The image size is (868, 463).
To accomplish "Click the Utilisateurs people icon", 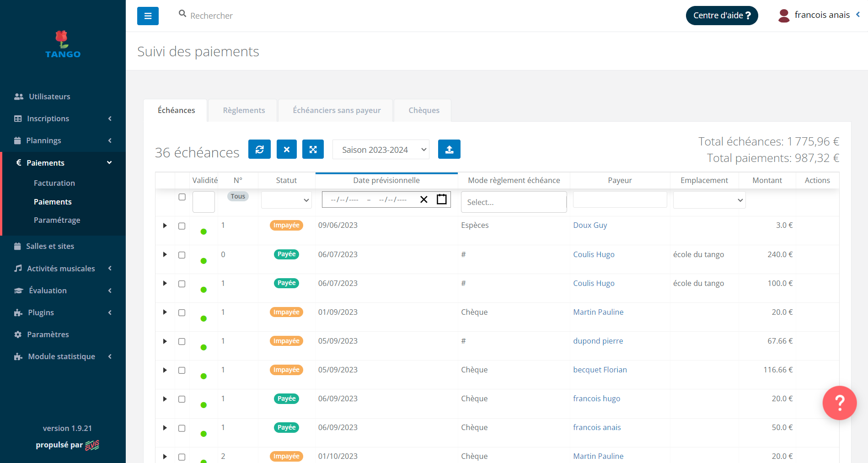I will click(19, 97).
